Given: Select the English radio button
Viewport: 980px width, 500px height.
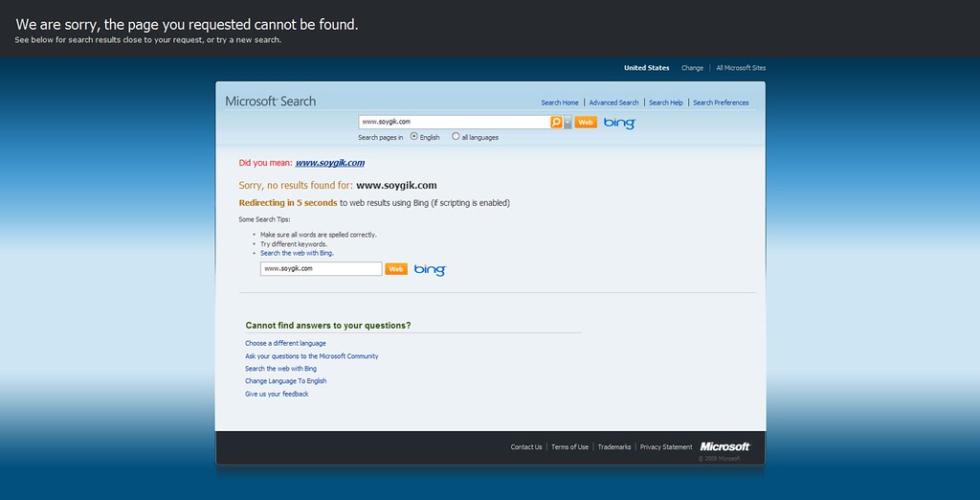Looking at the screenshot, I should pyautogui.click(x=413, y=136).
